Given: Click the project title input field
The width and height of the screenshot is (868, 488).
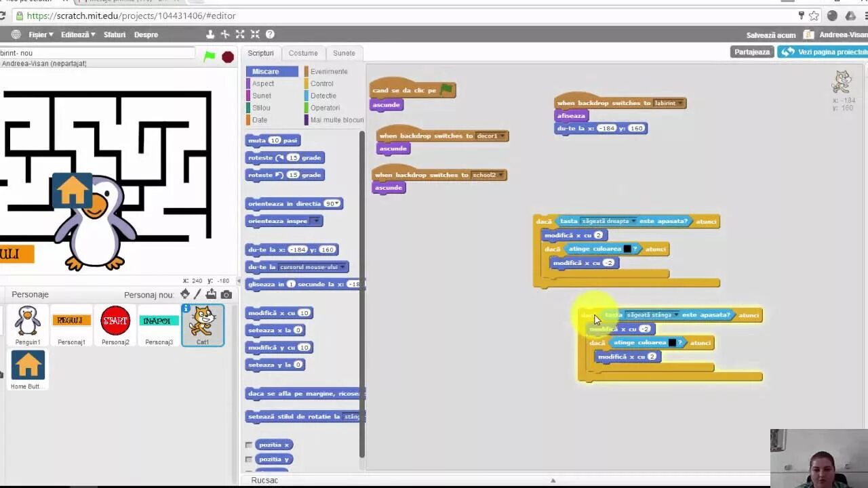Looking at the screenshot, I should click(x=97, y=53).
